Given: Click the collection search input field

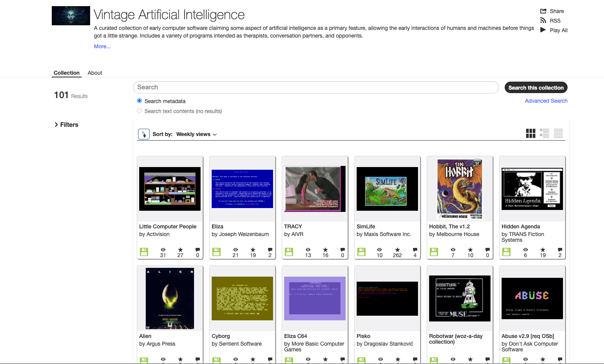Looking at the screenshot, I should (x=316, y=87).
